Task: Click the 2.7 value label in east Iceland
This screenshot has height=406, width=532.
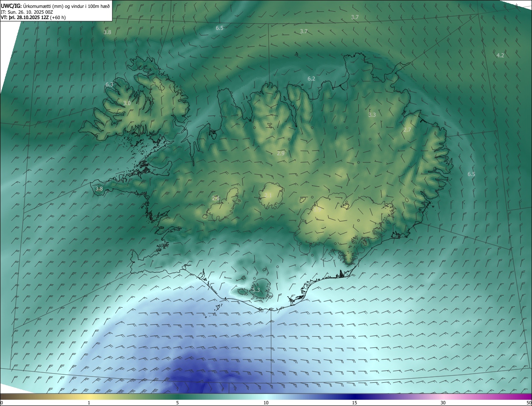Action: pos(407,130)
